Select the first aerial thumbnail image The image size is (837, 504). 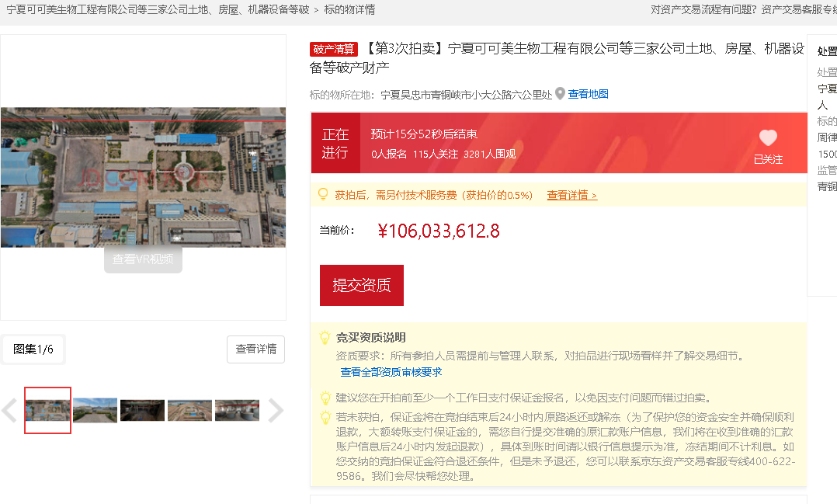click(x=47, y=410)
